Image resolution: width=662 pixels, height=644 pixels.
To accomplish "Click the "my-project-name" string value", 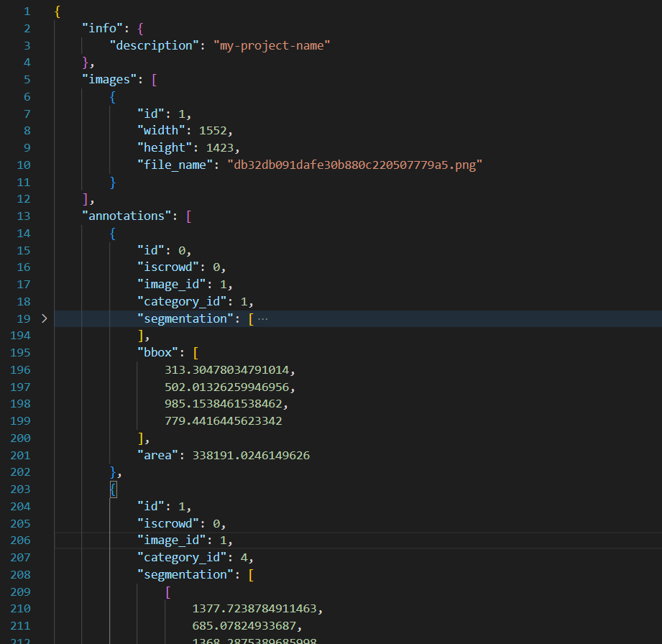I will coord(272,45).
